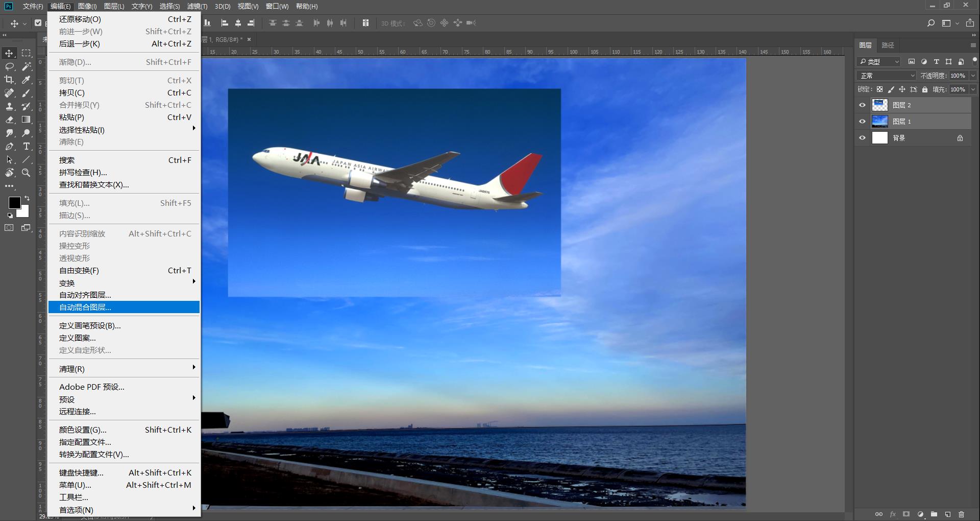This screenshot has width=980, height=521.
Task: Expand the 变换 submenu
Action: click(x=124, y=283)
